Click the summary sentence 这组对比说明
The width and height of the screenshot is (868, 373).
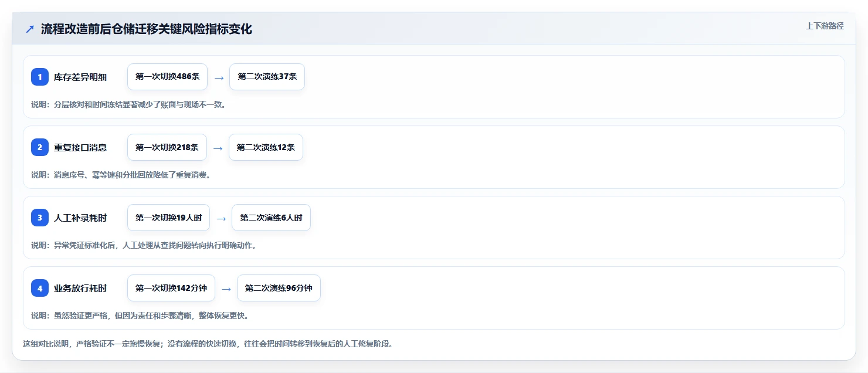point(208,344)
